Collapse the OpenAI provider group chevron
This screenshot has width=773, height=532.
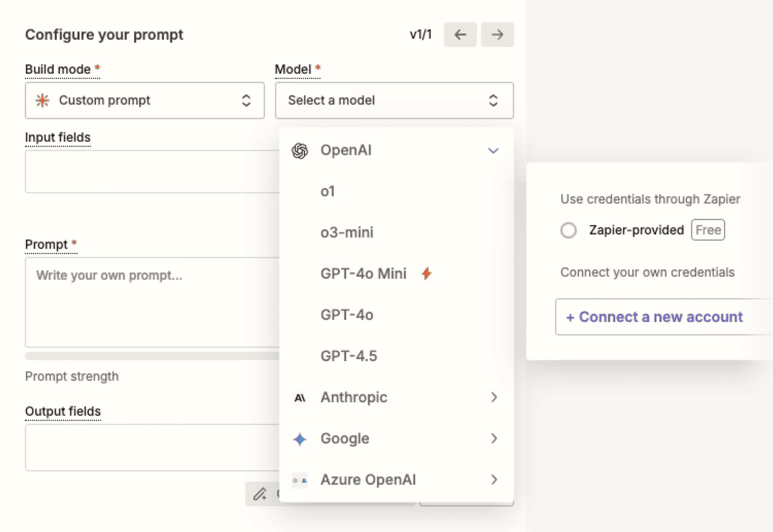coord(493,151)
